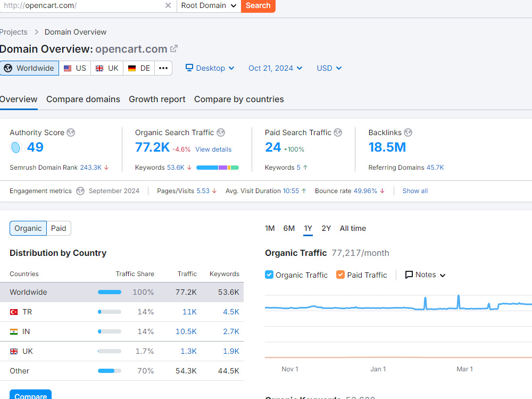Click the globe icon beside Paid Search Traffic
The width and height of the screenshot is (532, 399).
click(x=338, y=132)
